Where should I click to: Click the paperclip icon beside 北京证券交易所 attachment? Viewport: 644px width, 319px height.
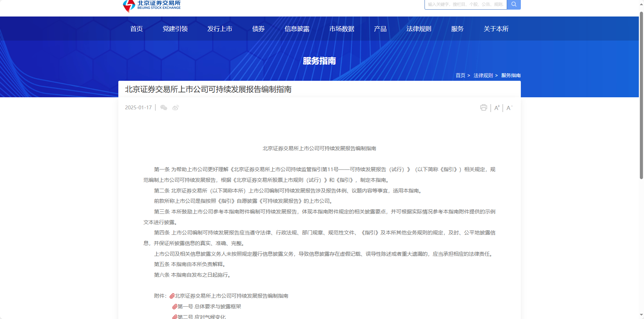point(172,296)
